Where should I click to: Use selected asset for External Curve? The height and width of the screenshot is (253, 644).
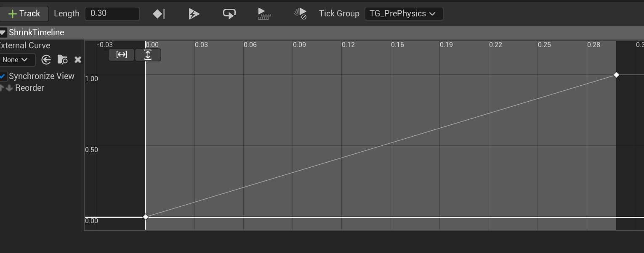coord(46,60)
